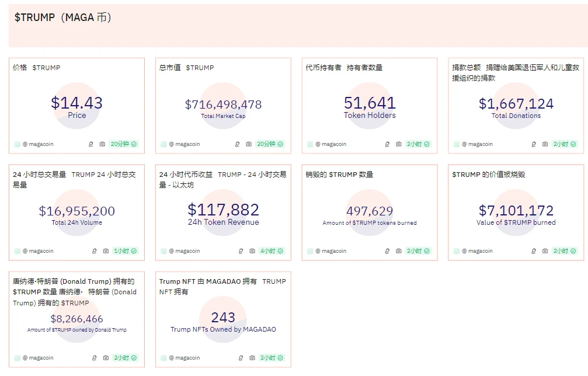588x376 pixels.
Task: Open the @magacoin author link on the Price card
Action: pyautogui.click(x=38, y=144)
